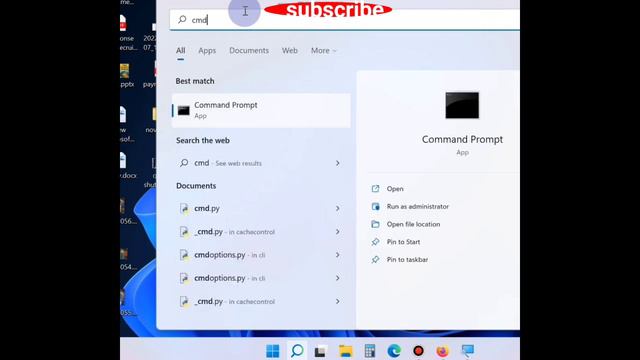
Task: Click the monitor app icon on taskbar
Action: coord(467,351)
